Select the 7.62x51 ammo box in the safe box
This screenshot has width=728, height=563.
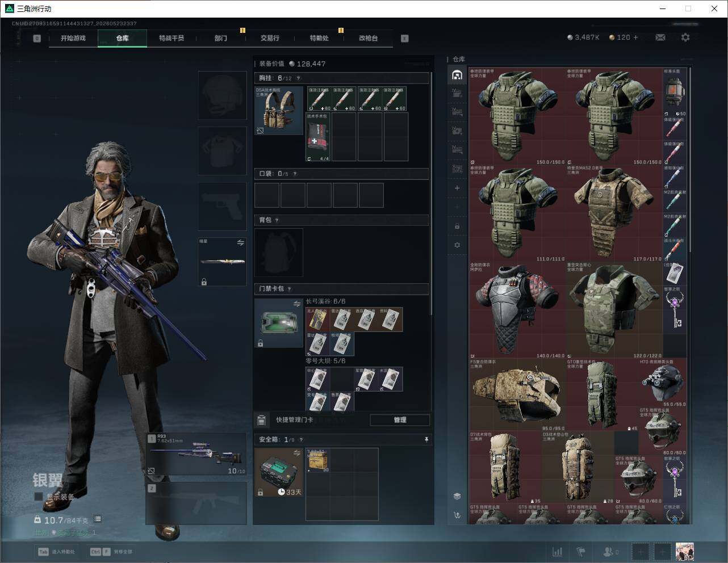pyautogui.click(x=318, y=460)
